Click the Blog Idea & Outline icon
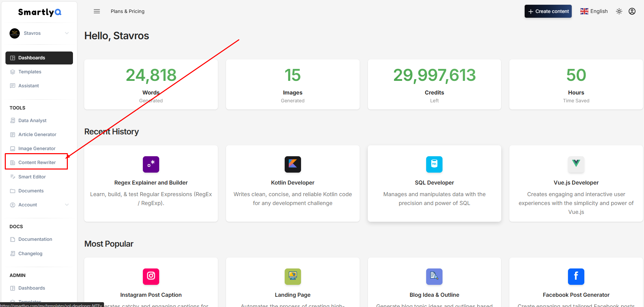 pyautogui.click(x=434, y=277)
